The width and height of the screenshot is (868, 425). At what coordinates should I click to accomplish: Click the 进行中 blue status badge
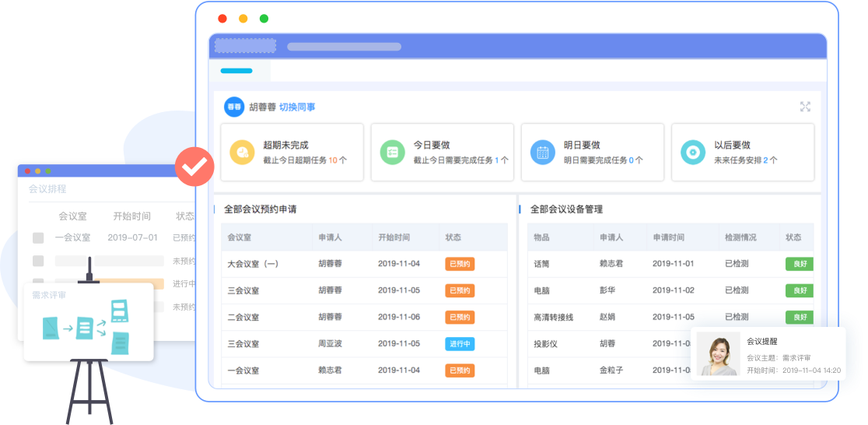tap(460, 344)
